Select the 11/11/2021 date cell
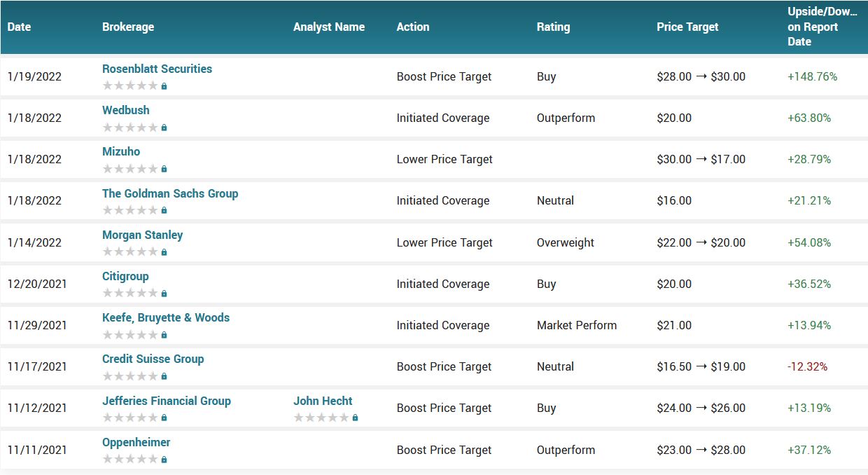 pos(37,450)
